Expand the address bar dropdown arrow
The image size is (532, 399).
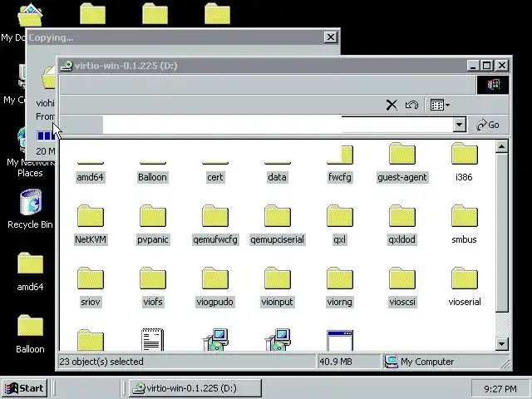[459, 125]
